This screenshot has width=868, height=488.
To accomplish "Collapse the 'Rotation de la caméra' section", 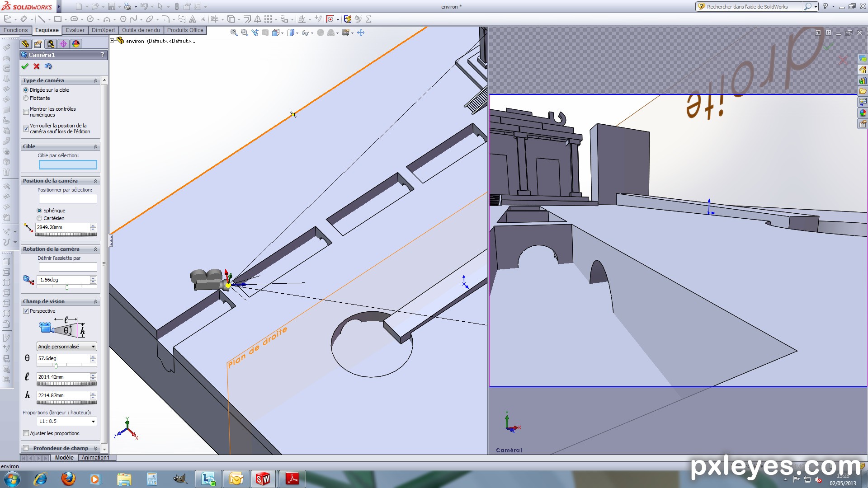I will click(x=95, y=249).
